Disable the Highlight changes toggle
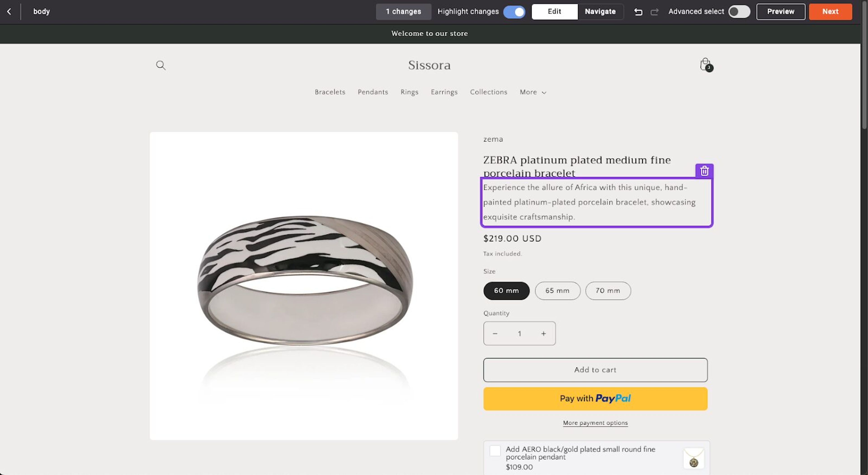Screen dimensions: 868x475 coord(514,12)
